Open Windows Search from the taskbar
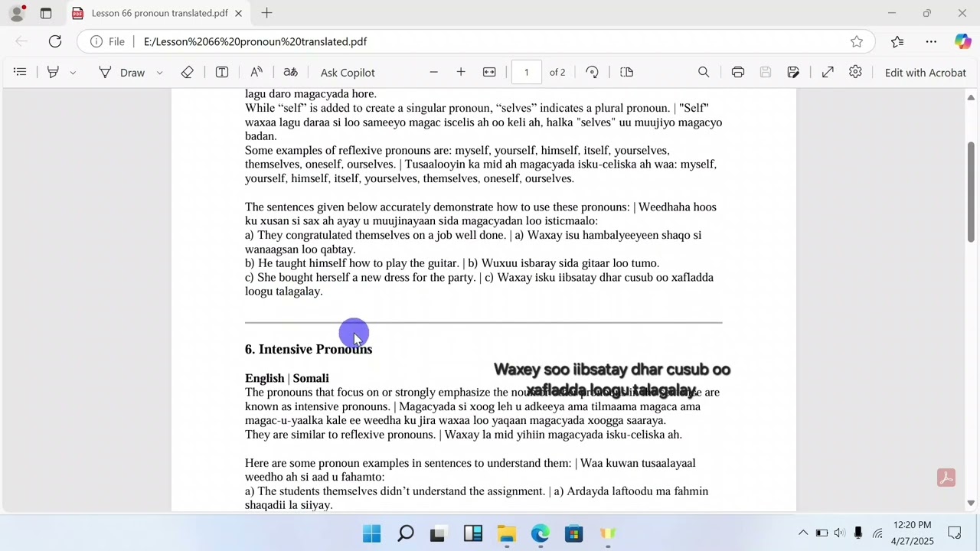980x551 pixels. (x=406, y=533)
